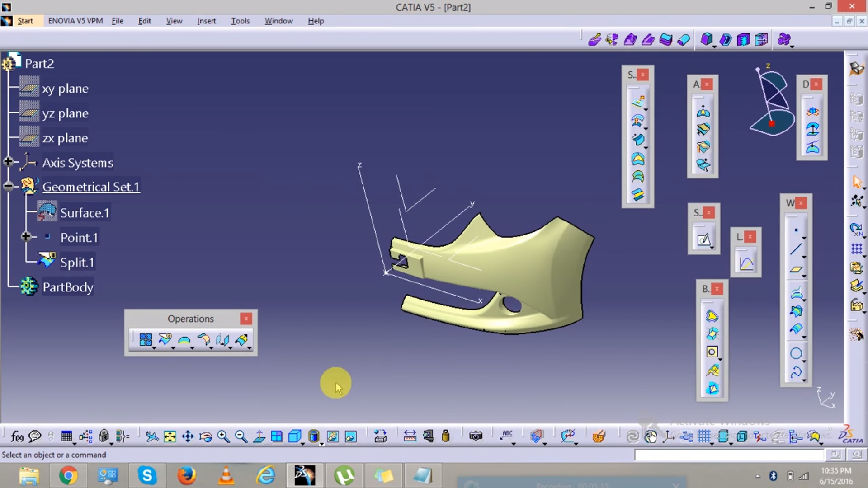The image size is (868, 488).
Task: Select the Plane tool in wireframe toolbar
Action: (796, 269)
